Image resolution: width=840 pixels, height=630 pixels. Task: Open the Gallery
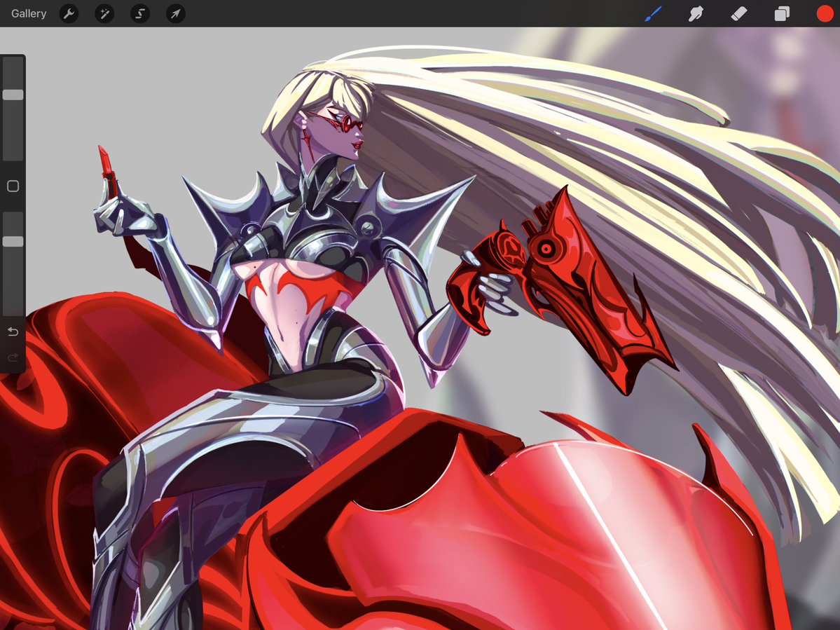(x=29, y=13)
